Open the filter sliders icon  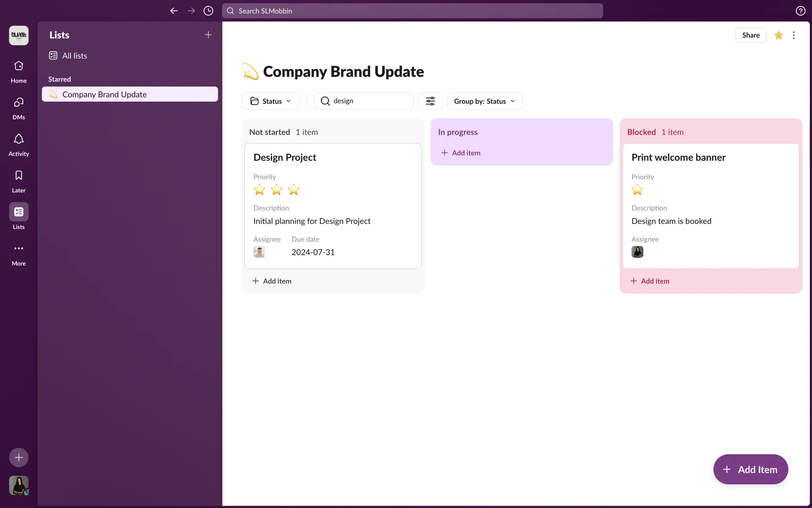click(430, 101)
